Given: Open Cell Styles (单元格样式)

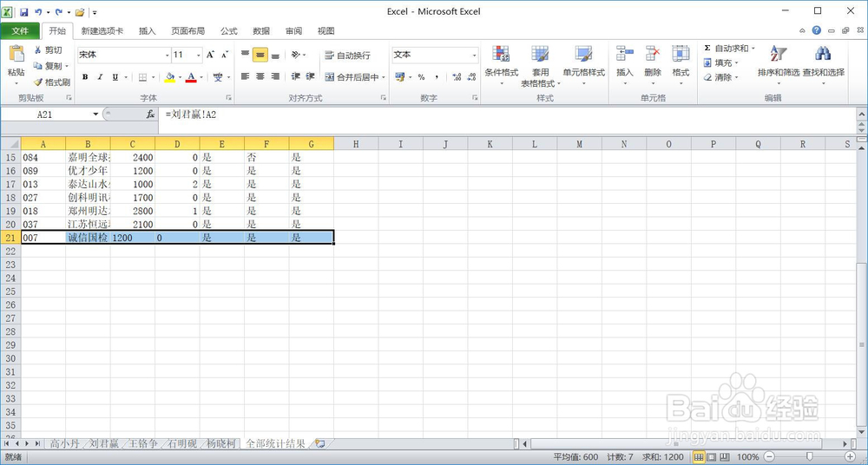Looking at the screenshot, I should [x=583, y=65].
